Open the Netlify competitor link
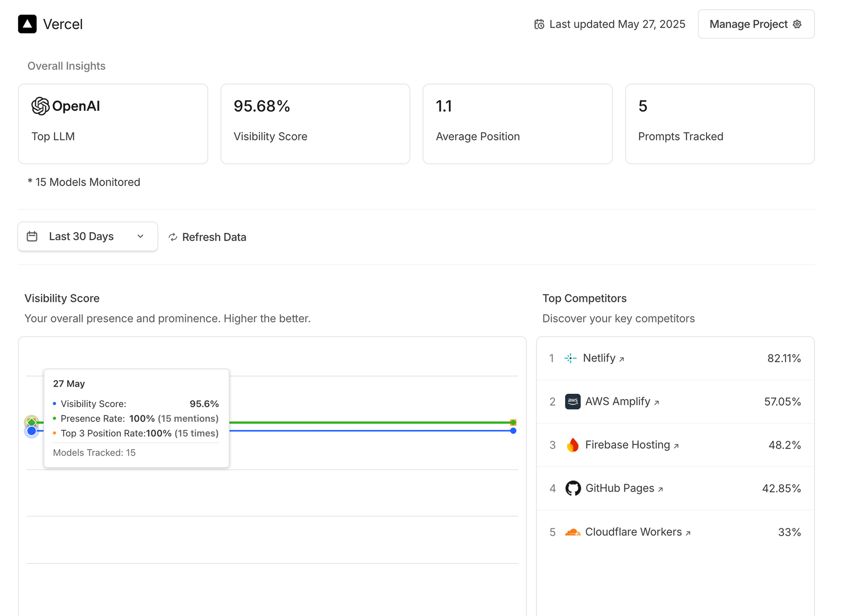 (603, 358)
